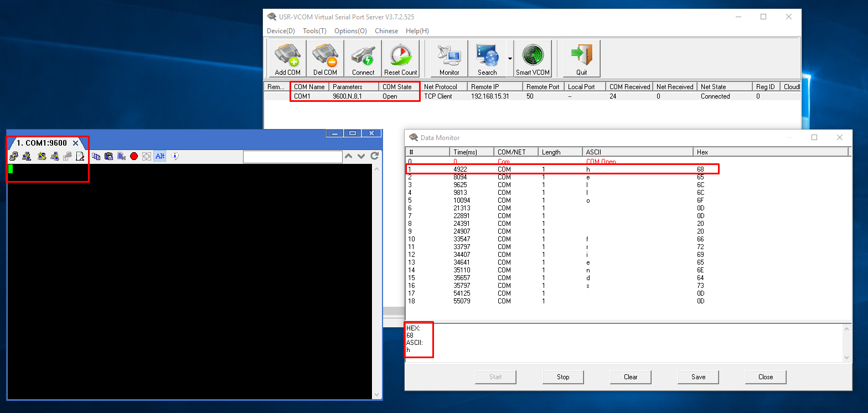Click the Stop button in Data Monitor
The image size is (868, 413).
(563, 377)
